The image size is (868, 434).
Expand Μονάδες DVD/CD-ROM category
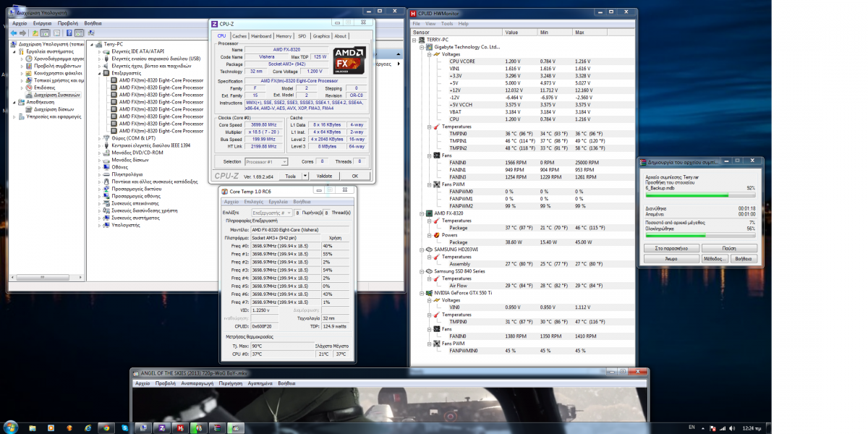99,153
